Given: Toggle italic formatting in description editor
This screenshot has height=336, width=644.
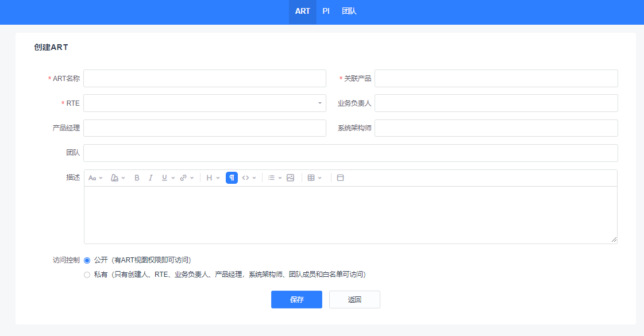Looking at the screenshot, I should [x=151, y=178].
